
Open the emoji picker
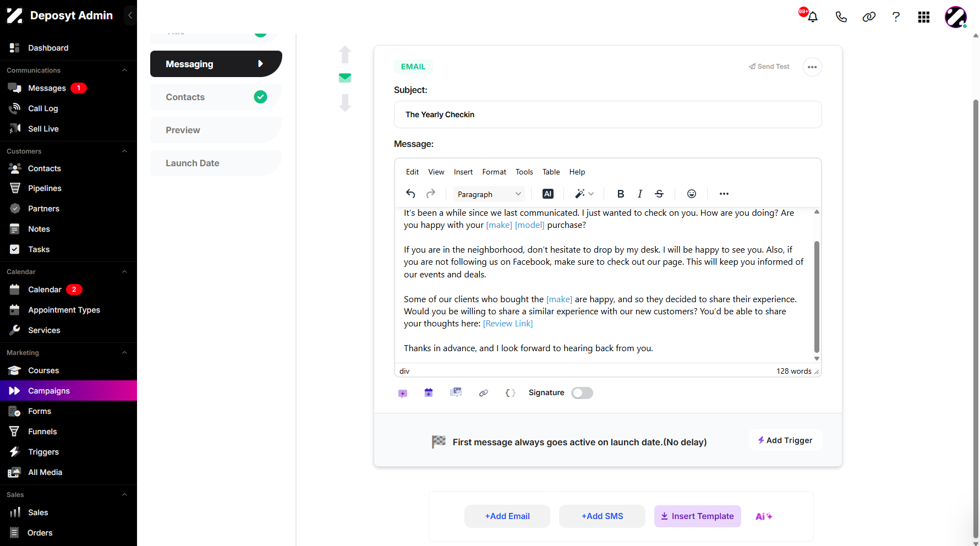click(x=692, y=194)
